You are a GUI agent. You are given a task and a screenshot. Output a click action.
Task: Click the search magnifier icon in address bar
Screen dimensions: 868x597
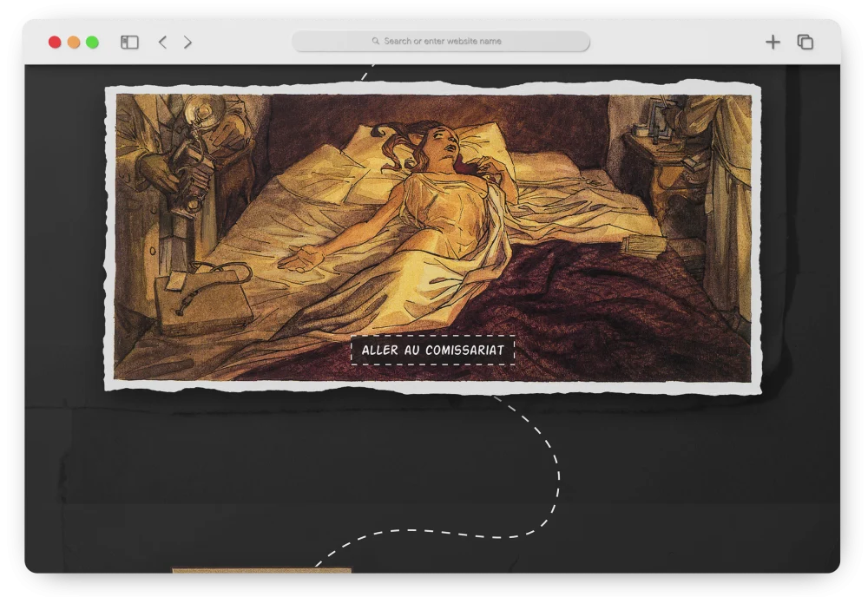375,41
